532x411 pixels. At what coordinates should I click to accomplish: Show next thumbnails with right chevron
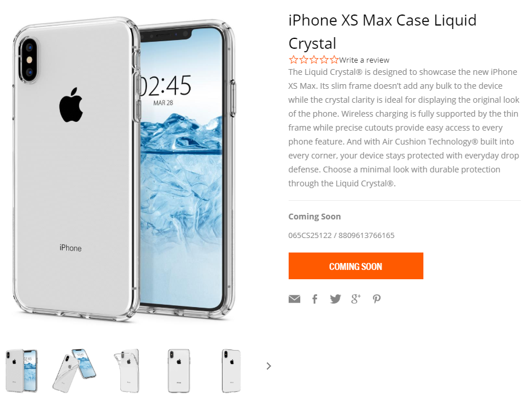point(269,366)
